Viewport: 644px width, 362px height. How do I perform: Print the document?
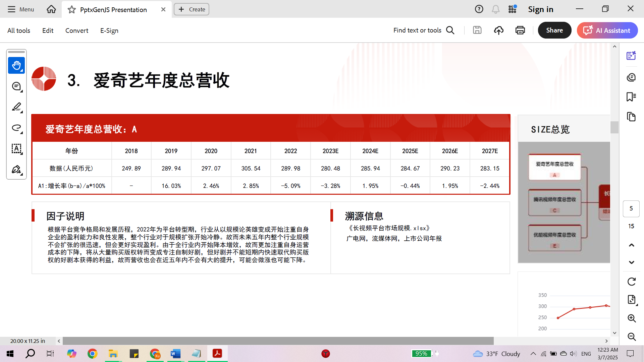(520, 30)
